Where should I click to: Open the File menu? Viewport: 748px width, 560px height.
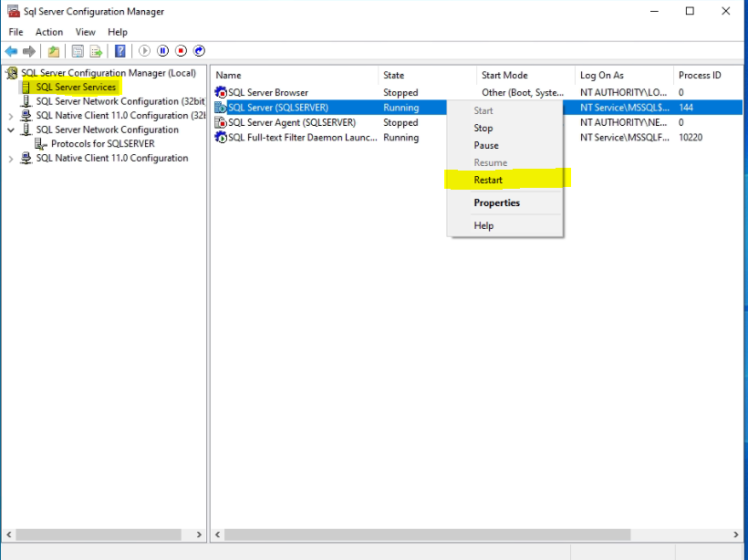coord(16,32)
